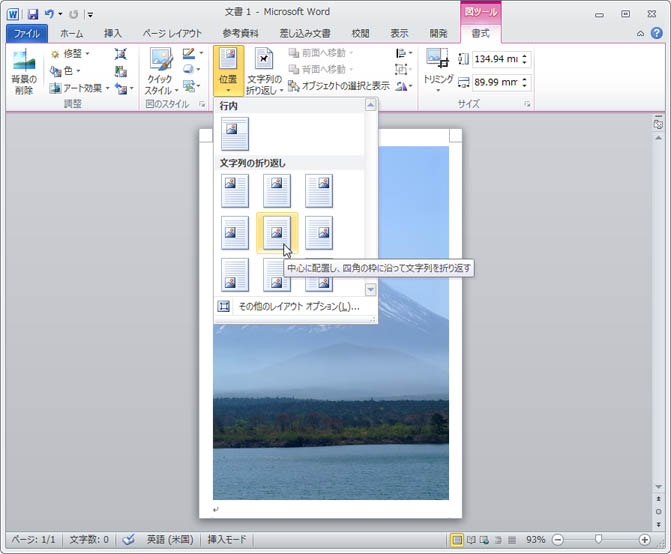Click the spell check icon in status bar
Viewport: 671px width, 554px height.
click(x=128, y=540)
